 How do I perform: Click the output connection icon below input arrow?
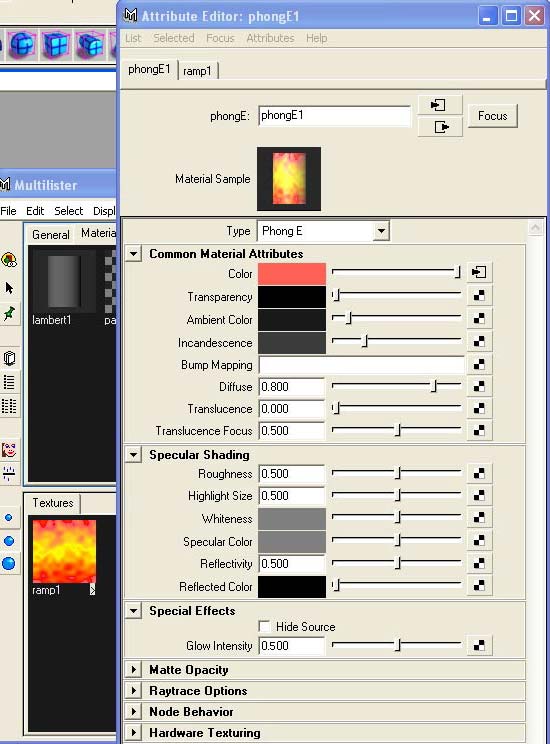coord(439,127)
